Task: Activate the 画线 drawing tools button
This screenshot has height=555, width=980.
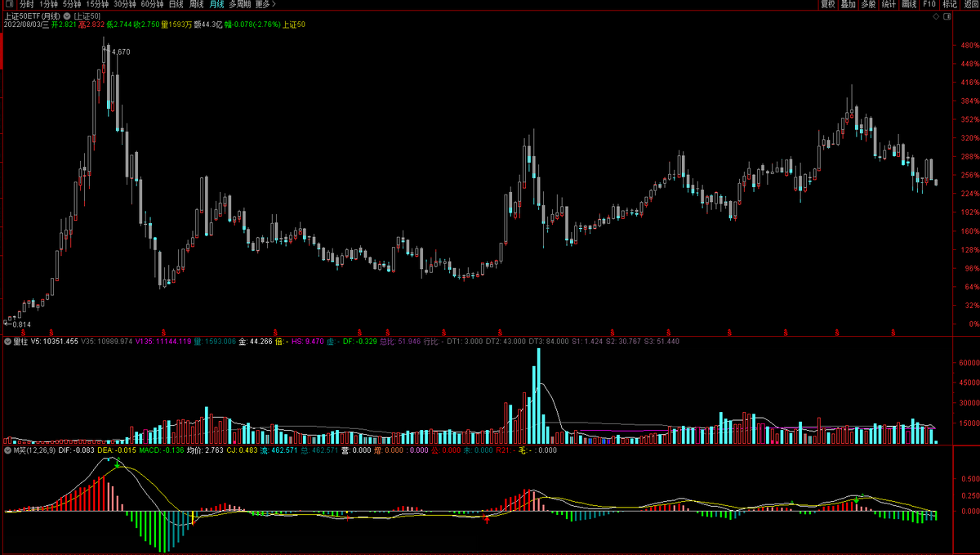Action: [909, 4]
